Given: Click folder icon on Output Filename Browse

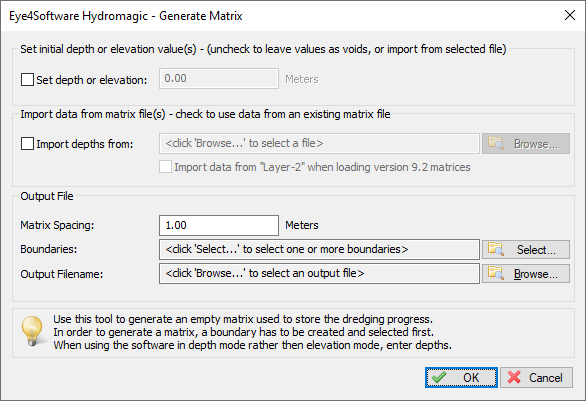Looking at the screenshot, I should [496, 274].
